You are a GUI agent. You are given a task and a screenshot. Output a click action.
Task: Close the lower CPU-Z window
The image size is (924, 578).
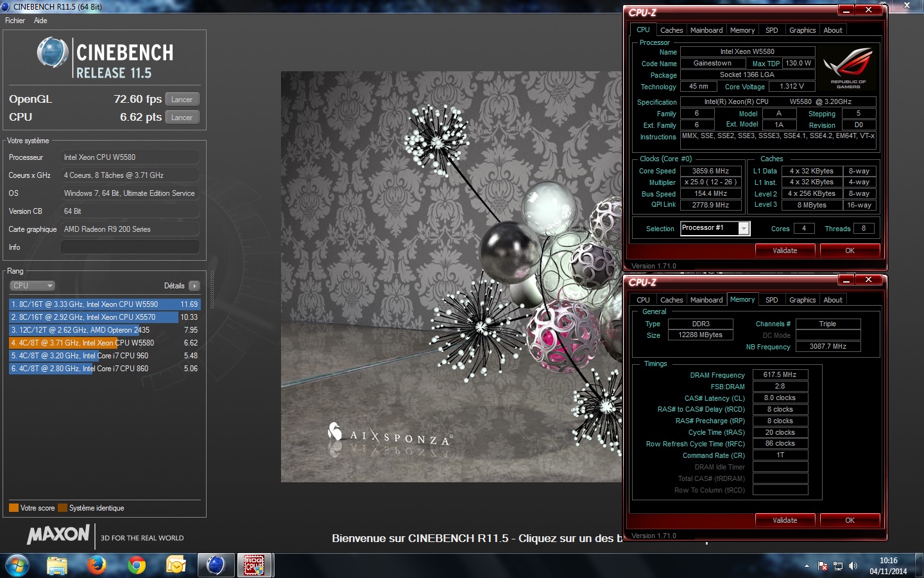point(868,280)
